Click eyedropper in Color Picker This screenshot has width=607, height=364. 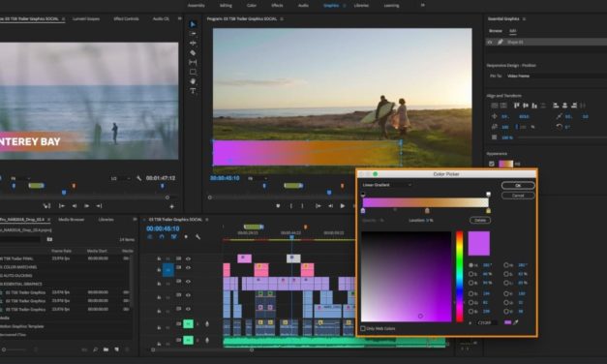(x=516, y=322)
